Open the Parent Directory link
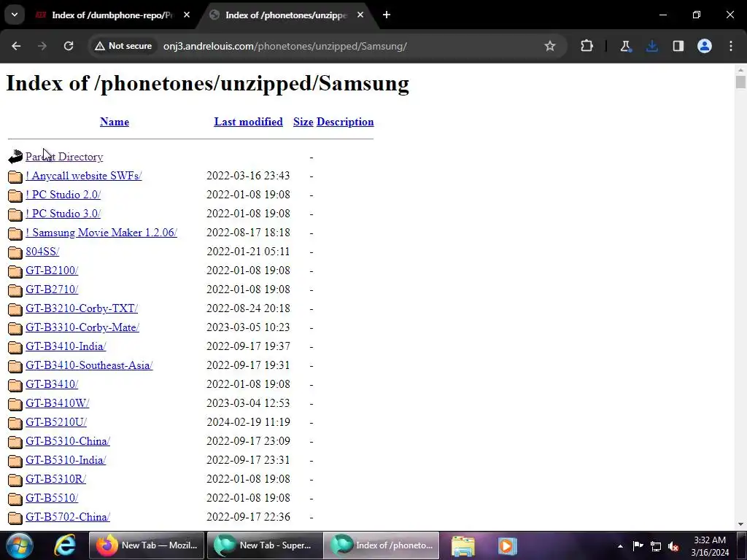747x560 pixels. [64, 157]
